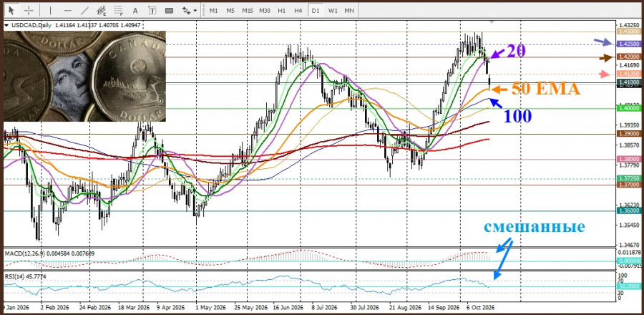The height and width of the screenshot is (315, 644).
Task: Switch to M30 timeframe
Action: coord(265,11)
